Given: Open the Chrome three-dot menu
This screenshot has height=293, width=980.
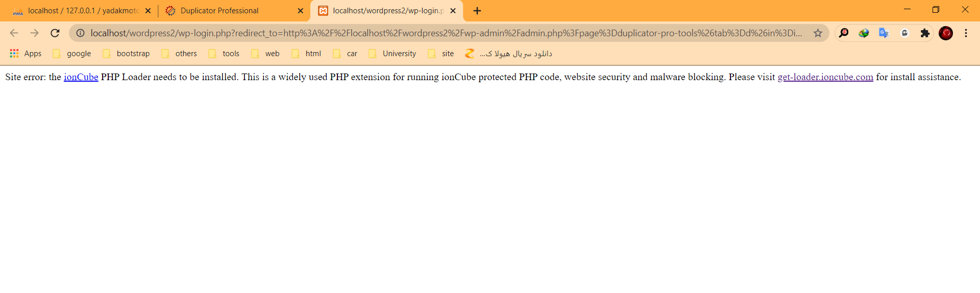Looking at the screenshot, I should click(x=966, y=33).
